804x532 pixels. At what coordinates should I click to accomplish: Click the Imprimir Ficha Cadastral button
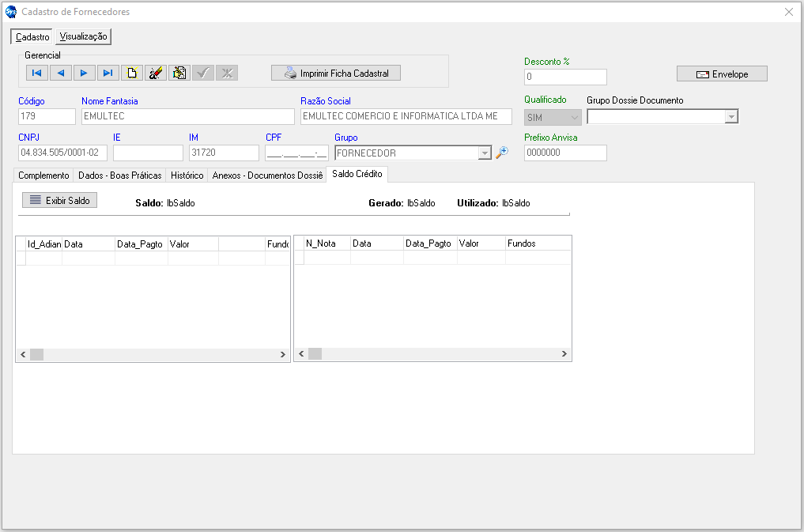[x=336, y=73]
